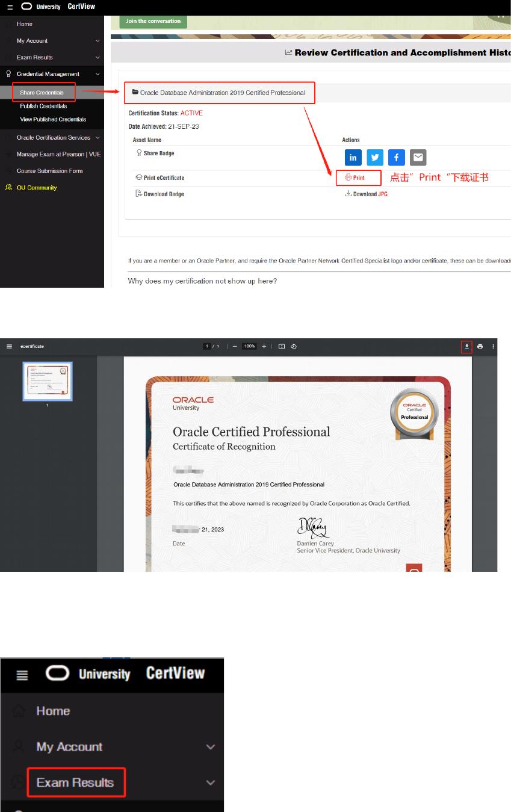Image resolution: width=511 pixels, height=812 pixels.
Task: Expand Exam Results chevron in the full CertView page sidebar
Action: (x=98, y=58)
